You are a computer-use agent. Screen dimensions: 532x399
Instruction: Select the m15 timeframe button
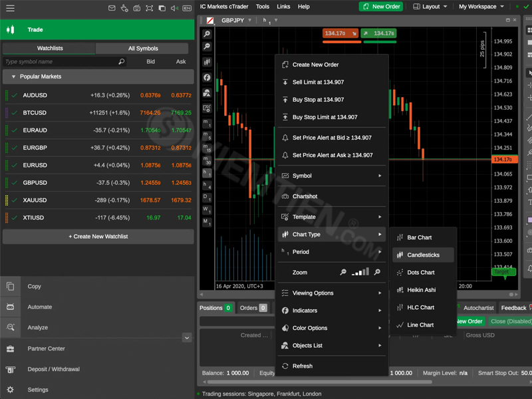click(x=207, y=148)
